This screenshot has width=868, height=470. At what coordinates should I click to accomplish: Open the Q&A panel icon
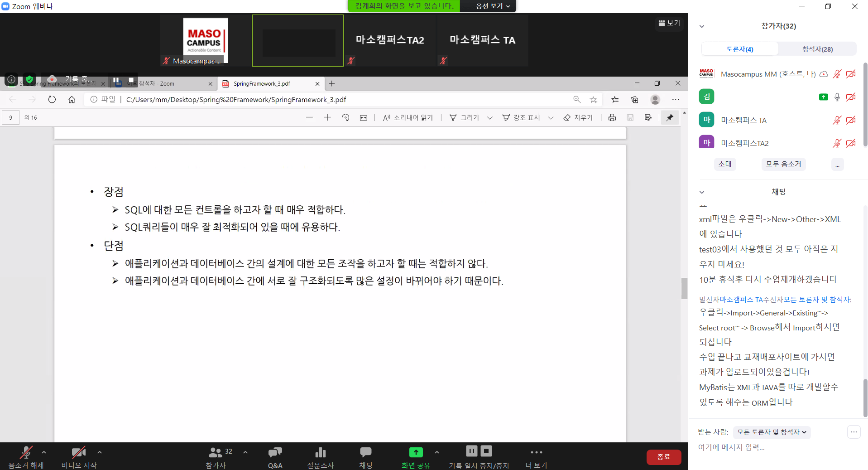click(275, 452)
